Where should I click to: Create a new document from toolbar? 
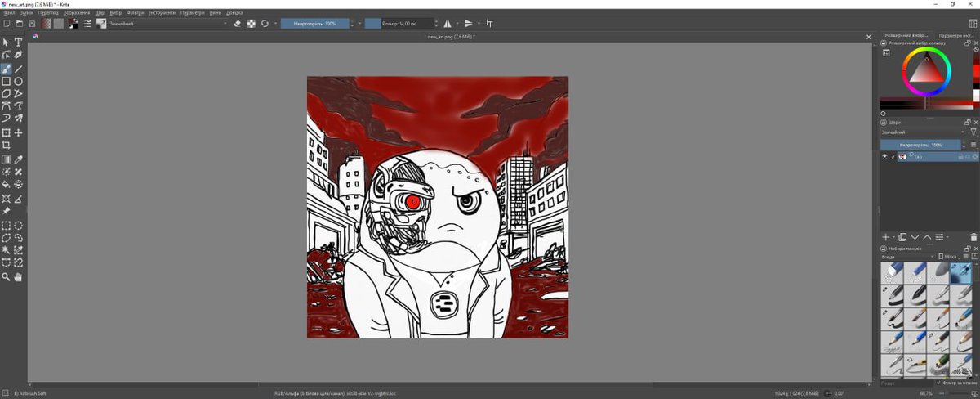tap(7, 24)
